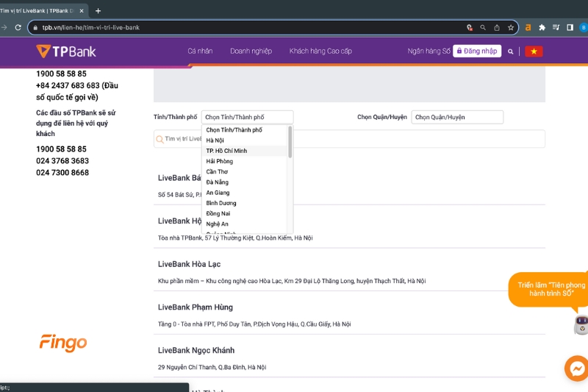588x392 pixels.
Task: Click LiveBank Hòa Lạc heading
Action: pos(190,264)
